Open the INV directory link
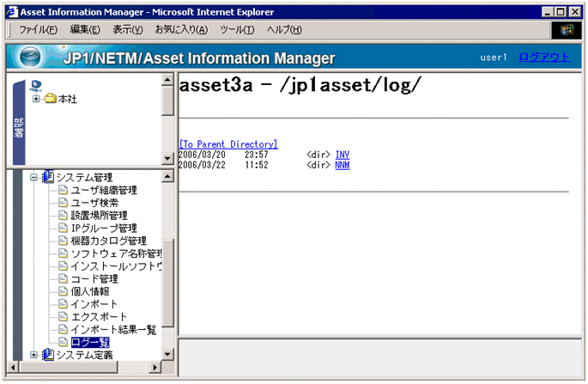This screenshot has height=384, width=588. point(342,155)
